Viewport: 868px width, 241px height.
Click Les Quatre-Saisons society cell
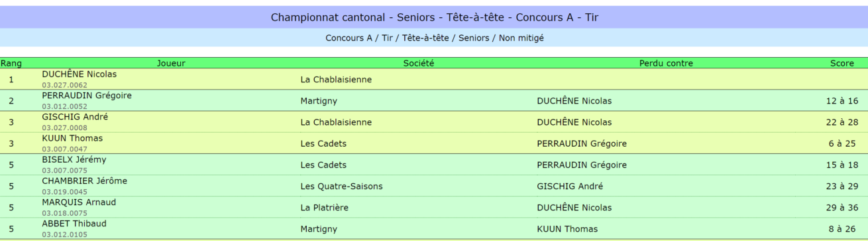click(x=341, y=187)
